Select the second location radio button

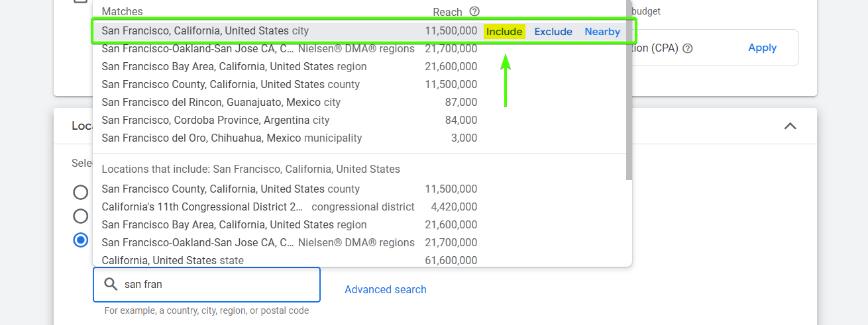[x=81, y=216]
